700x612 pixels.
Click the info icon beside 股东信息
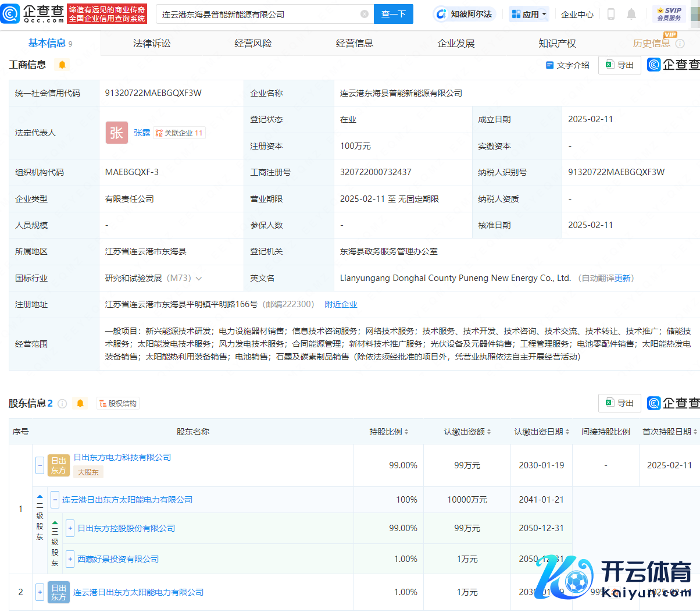click(x=62, y=403)
